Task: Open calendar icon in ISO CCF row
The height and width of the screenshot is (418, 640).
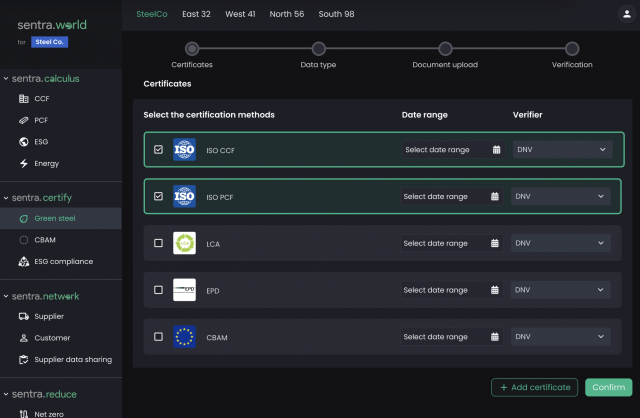Action: tap(496, 150)
